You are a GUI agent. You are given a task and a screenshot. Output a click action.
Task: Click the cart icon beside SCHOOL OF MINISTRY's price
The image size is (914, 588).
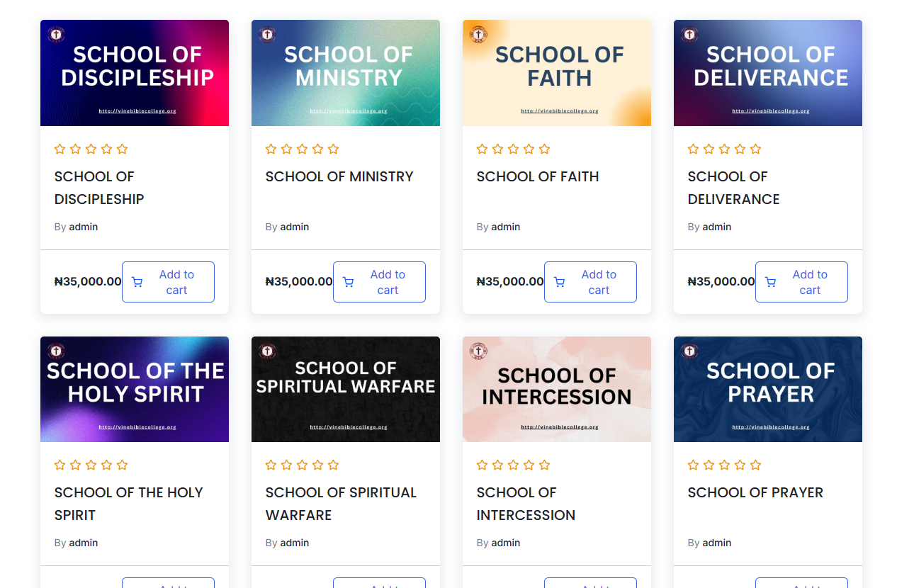coord(348,281)
